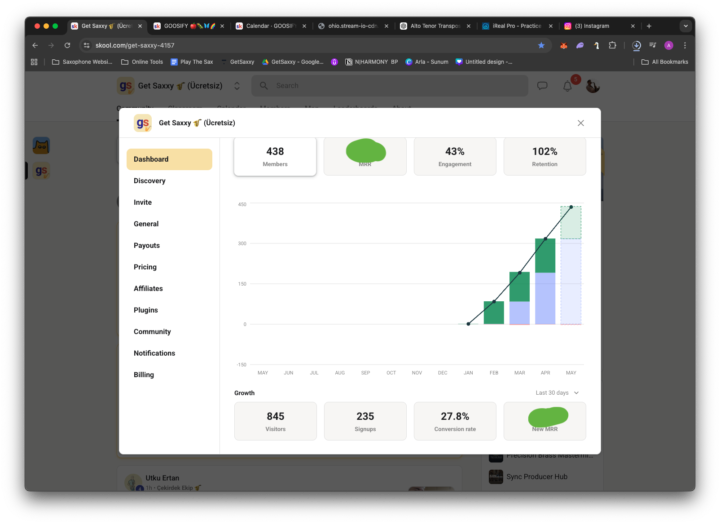Screen dimensions: 720x524
Task: Open the Last 30 days dropdown
Action: click(x=557, y=393)
